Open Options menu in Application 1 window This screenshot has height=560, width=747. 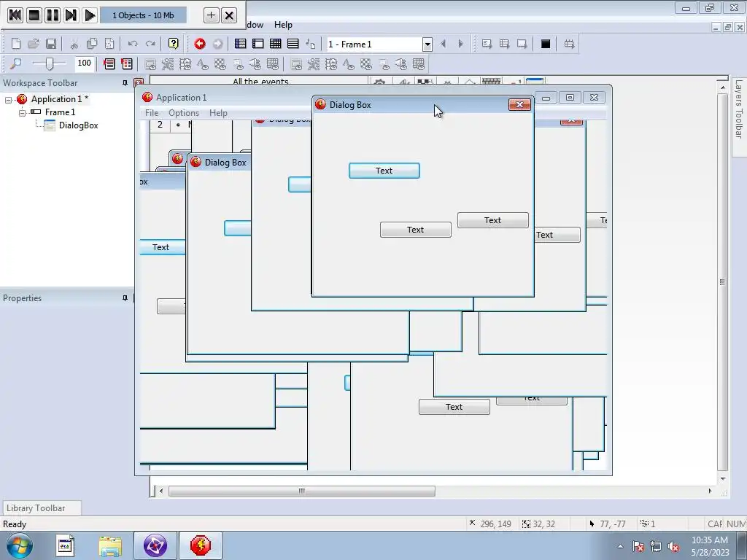183,113
